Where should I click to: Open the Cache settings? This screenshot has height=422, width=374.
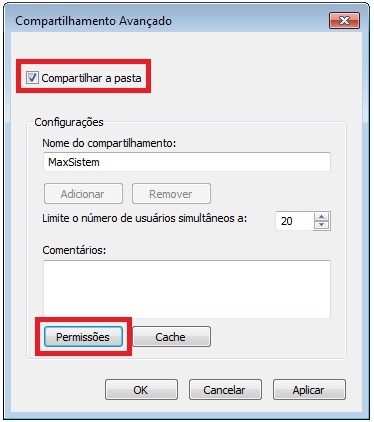pos(171,337)
